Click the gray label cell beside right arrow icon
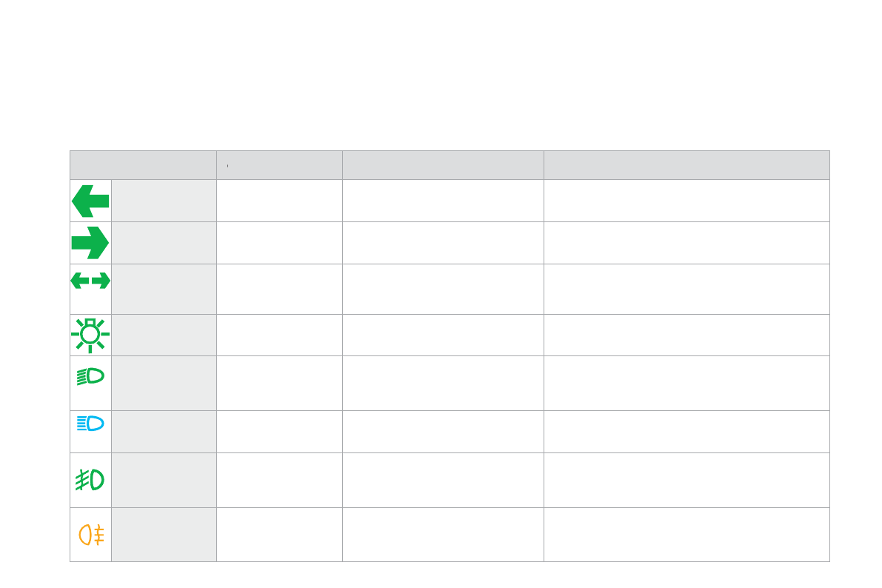Screen dimensions: 882x588 click(164, 243)
